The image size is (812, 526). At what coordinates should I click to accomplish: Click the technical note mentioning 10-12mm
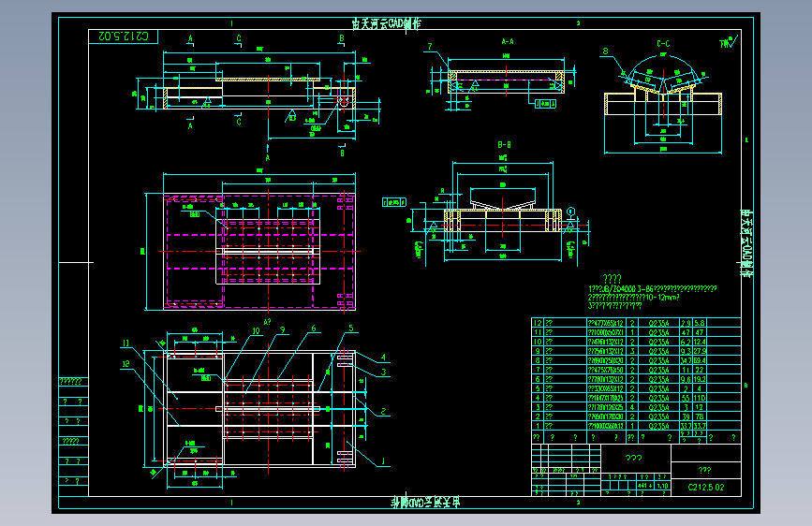coord(633,298)
